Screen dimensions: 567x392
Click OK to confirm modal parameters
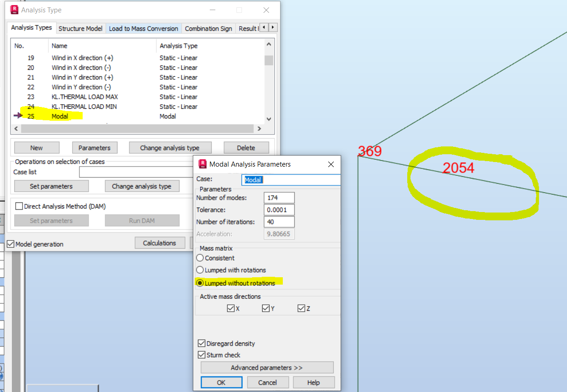221,382
